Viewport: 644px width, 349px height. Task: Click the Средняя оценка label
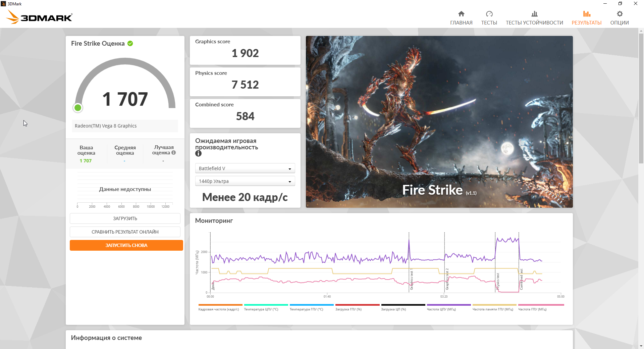tap(125, 150)
